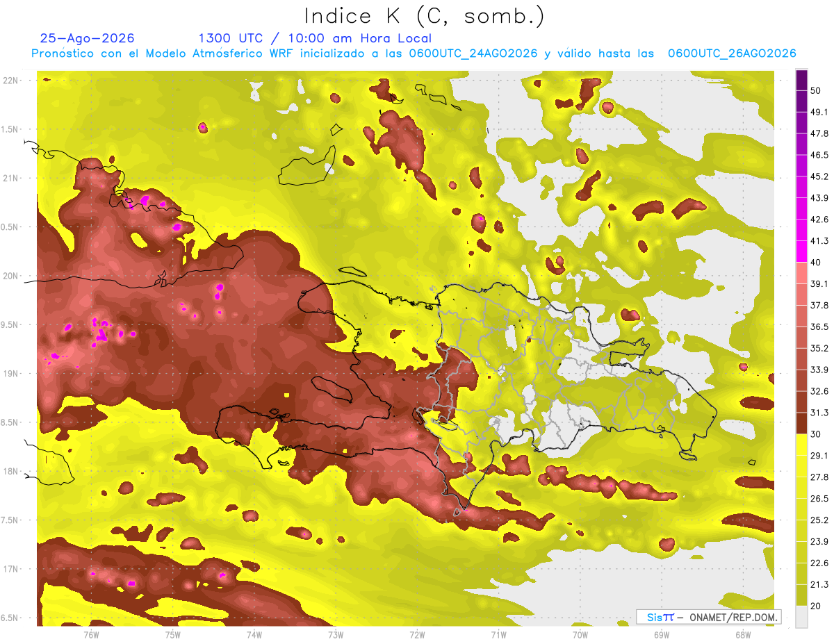This screenshot has height=644, width=834.
Task: Click the colorbar value "41.3"
Action: pyautogui.click(x=819, y=241)
